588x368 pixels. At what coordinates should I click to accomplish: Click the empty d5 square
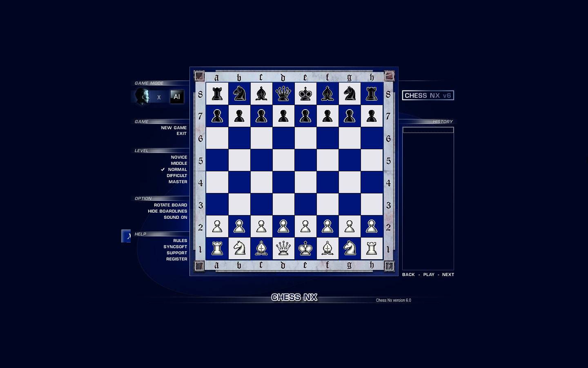283,160
